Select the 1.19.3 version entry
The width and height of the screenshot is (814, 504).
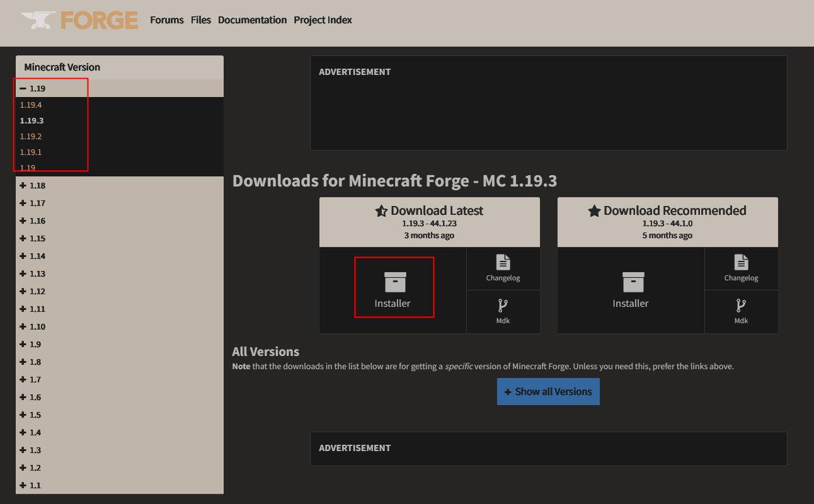(32, 120)
